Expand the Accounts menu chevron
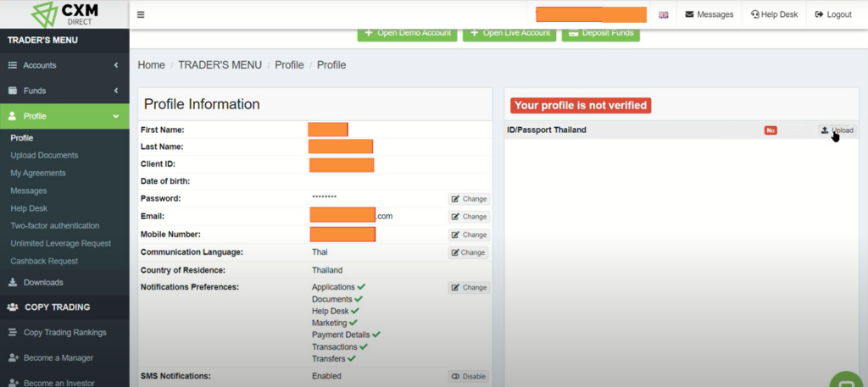The width and height of the screenshot is (868, 387). pyautogui.click(x=116, y=65)
